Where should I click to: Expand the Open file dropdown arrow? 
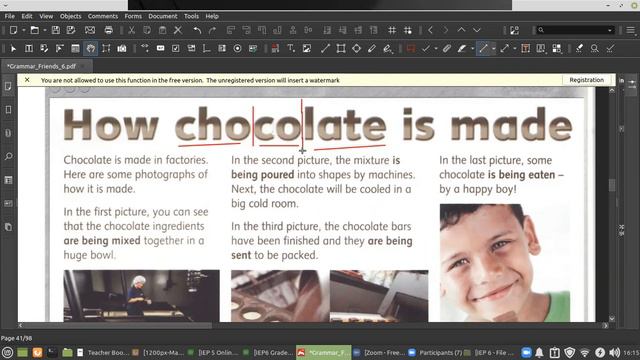(x=44, y=30)
